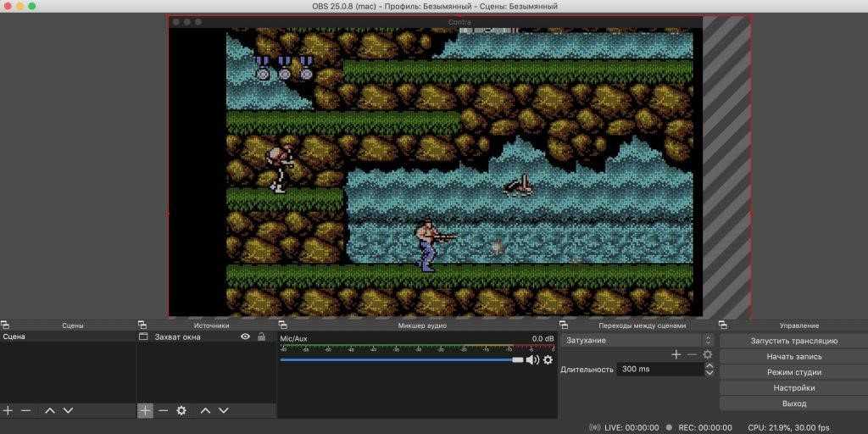
Task: Move the source down in the list
Action: [223, 410]
